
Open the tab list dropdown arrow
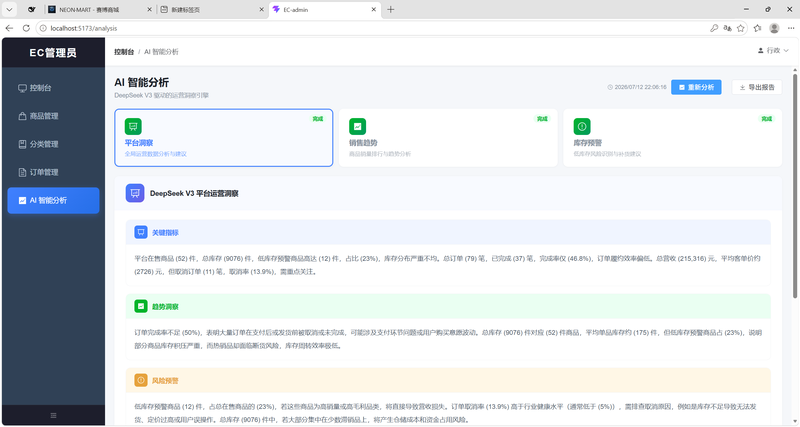tap(9, 9)
